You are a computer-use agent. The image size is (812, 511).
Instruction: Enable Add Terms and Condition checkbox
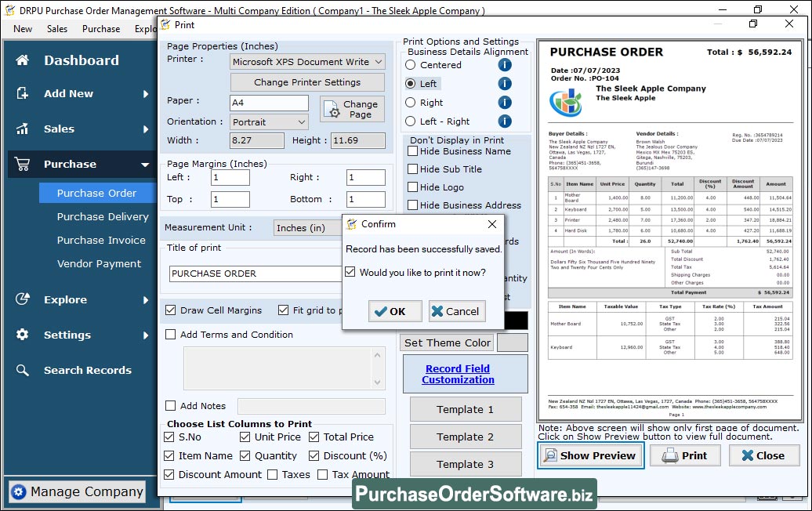pos(170,335)
